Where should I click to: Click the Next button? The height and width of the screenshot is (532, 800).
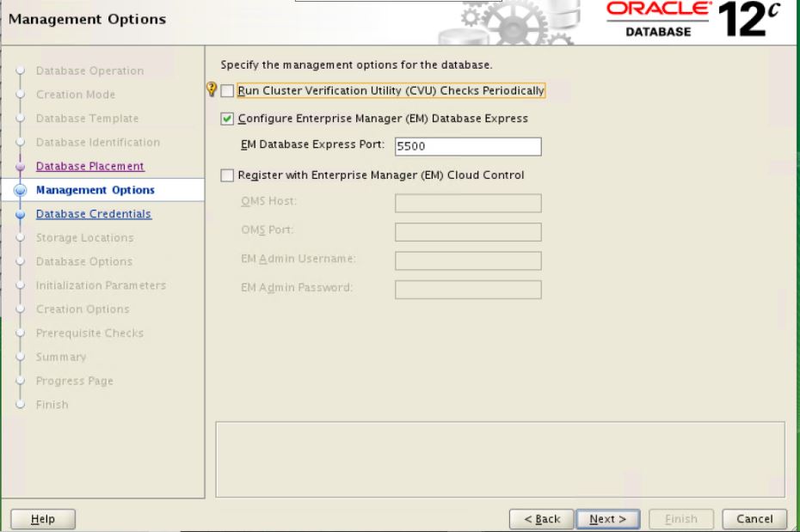tap(608, 519)
